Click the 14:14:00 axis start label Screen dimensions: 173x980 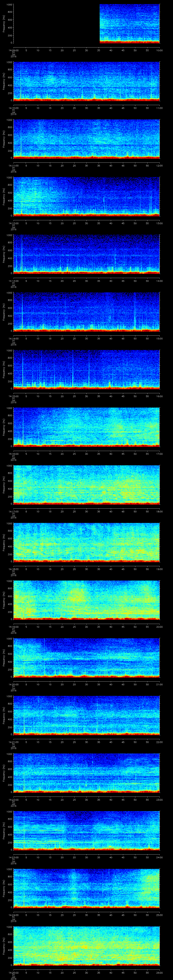pyautogui.click(x=14, y=339)
